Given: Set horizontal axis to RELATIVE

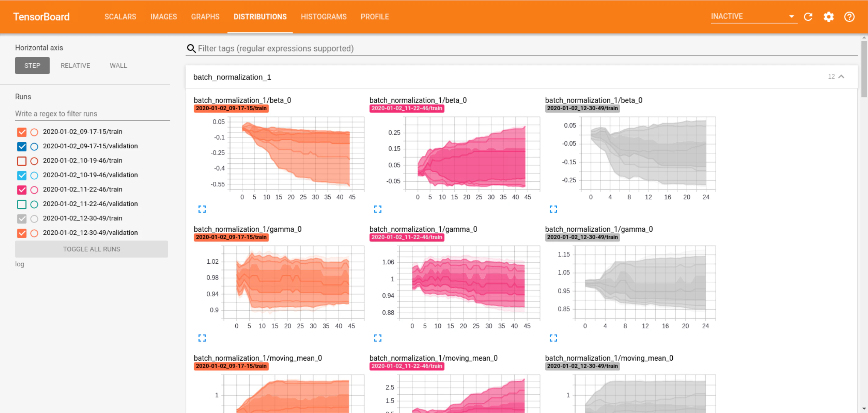Looking at the screenshot, I should 75,66.
